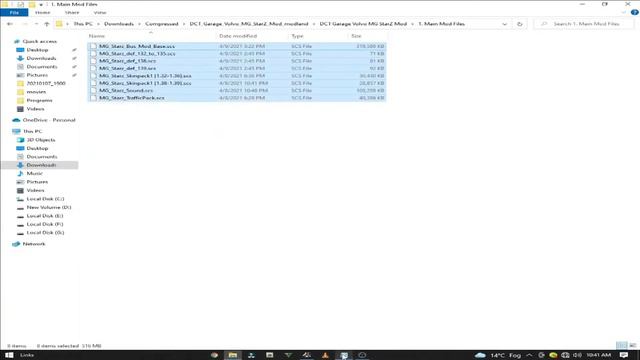Open Local Disk (C:) in the sidebar
The width and height of the screenshot is (640, 360).
pos(45,199)
